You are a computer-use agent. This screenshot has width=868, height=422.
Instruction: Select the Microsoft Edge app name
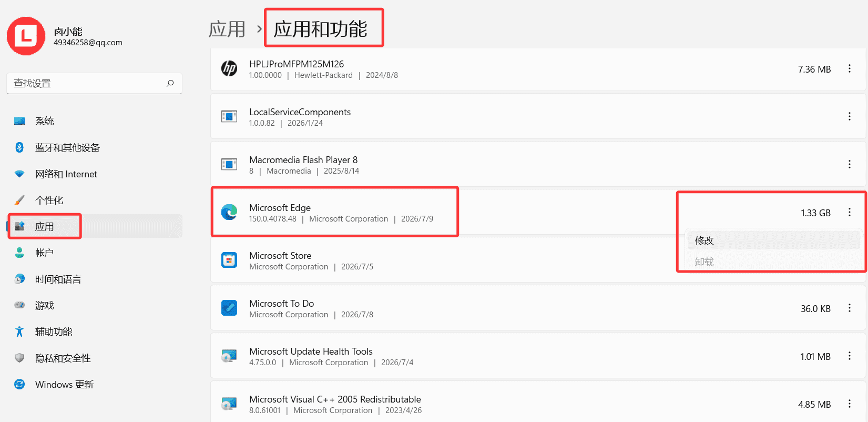point(280,207)
